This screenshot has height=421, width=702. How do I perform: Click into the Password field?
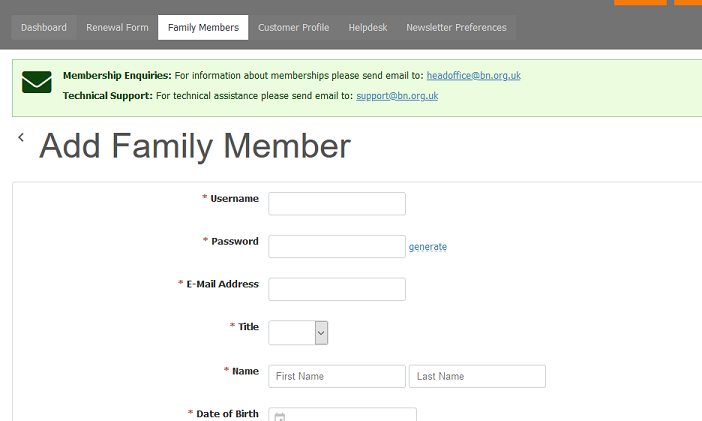[337, 246]
